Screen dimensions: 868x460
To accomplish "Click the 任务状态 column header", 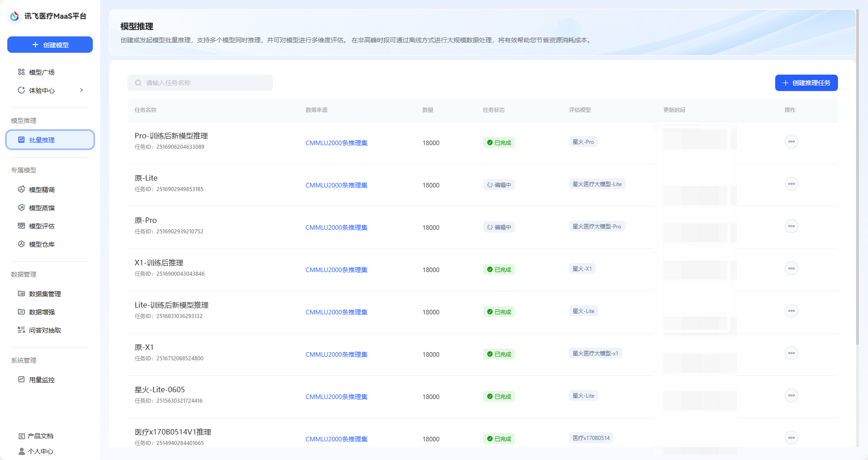I will (x=494, y=110).
